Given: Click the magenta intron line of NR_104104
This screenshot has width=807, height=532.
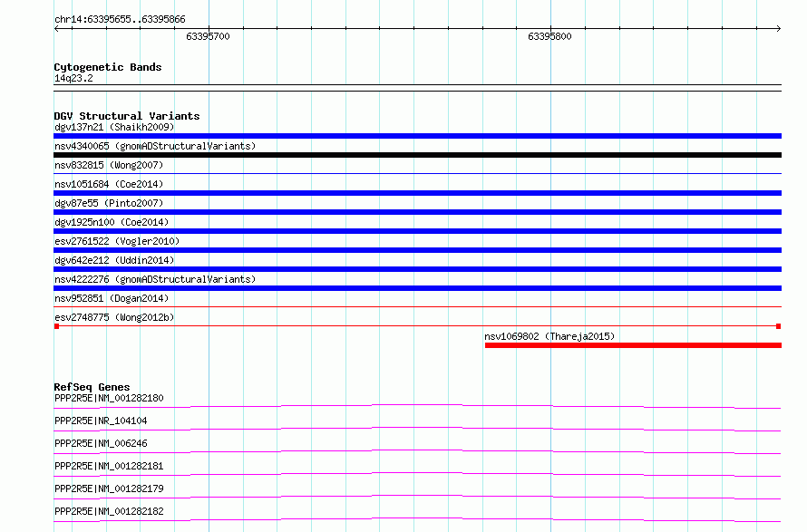Looking at the screenshot, I should point(417,429).
